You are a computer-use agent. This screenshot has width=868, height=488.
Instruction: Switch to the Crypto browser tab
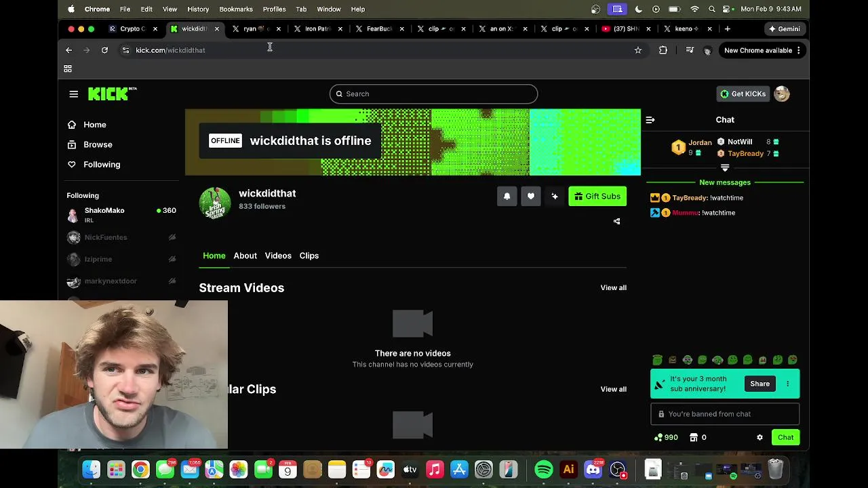tap(133, 29)
